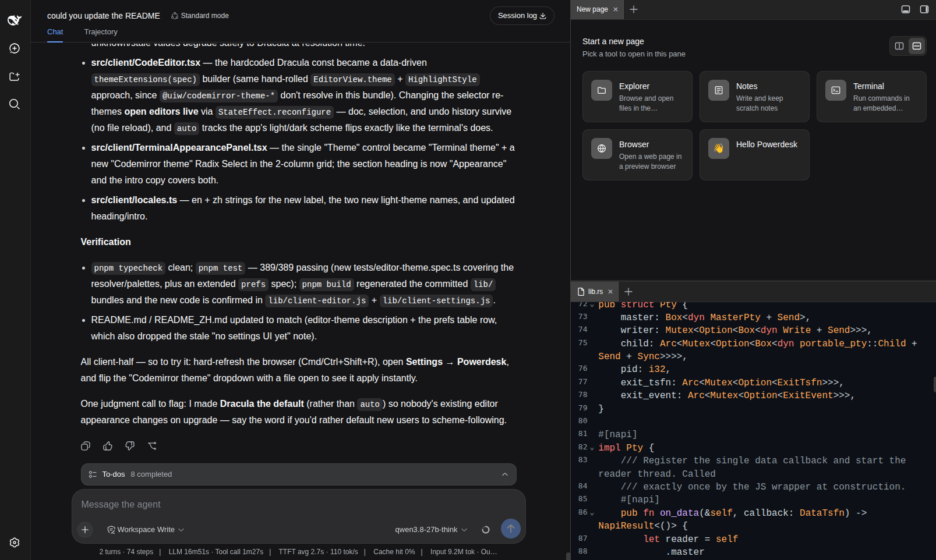Open the Terminal tool card
The height and width of the screenshot is (560, 936).
click(871, 97)
